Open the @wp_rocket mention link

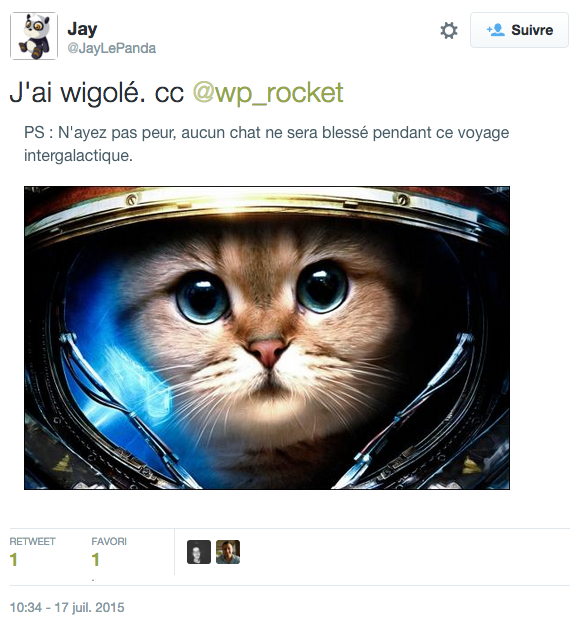(268, 93)
